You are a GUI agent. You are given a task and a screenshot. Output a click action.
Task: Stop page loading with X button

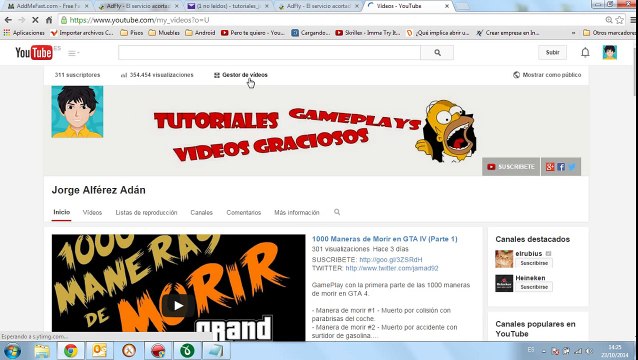(x=35, y=20)
